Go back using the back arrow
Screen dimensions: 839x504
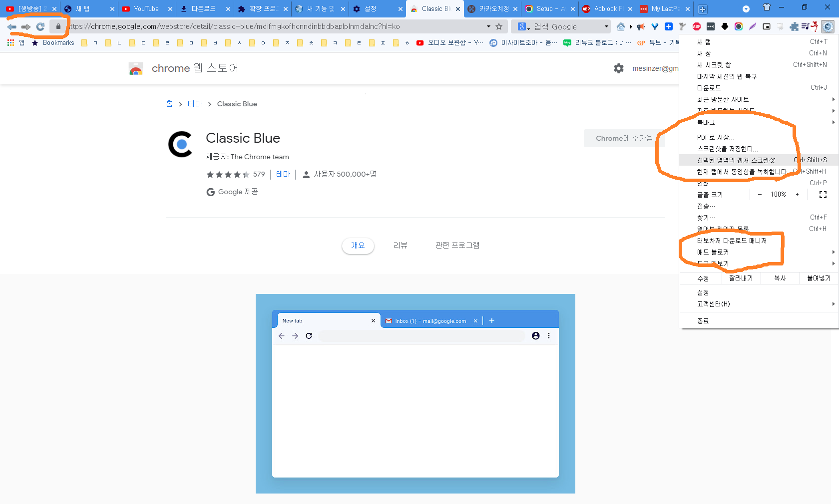pyautogui.click(x=12, y=26)
